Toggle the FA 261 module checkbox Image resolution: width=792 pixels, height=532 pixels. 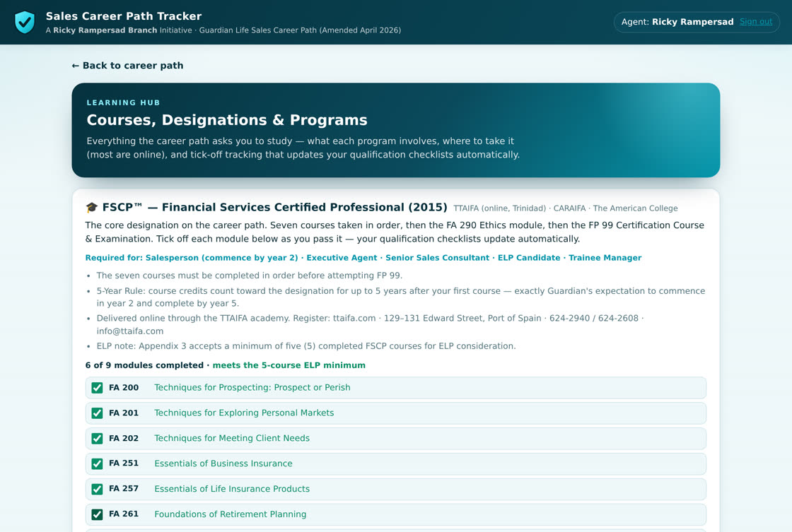[x=97, y=514]
